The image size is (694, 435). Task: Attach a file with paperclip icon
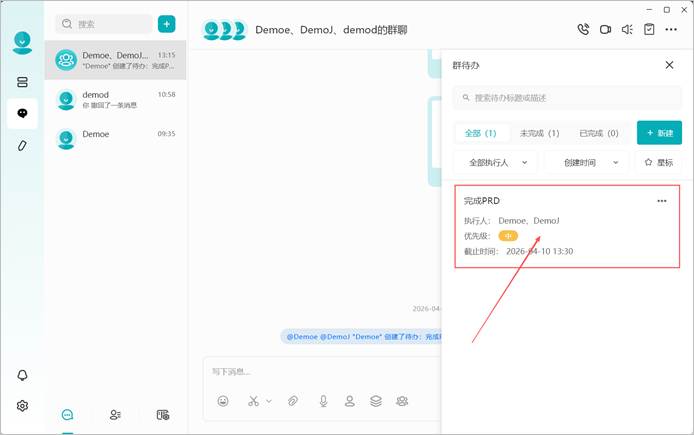tap(293, 401)
